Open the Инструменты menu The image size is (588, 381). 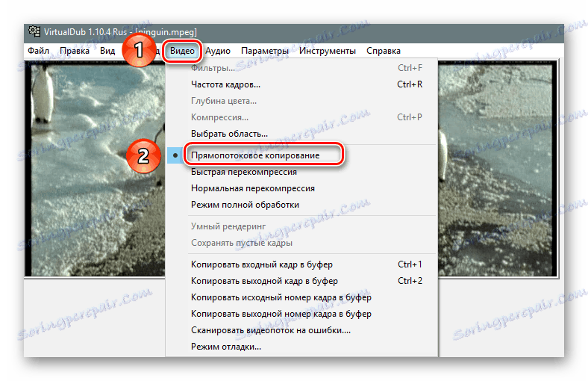click(328, 51)
